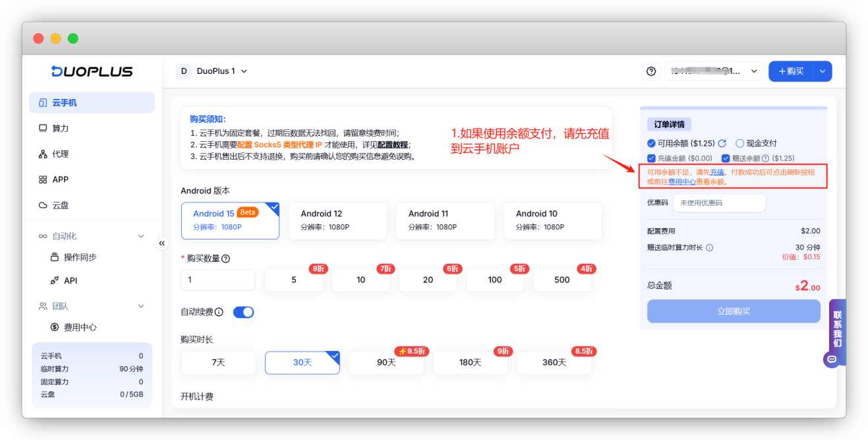Select the 90天 purchase duration

point(386,363)
